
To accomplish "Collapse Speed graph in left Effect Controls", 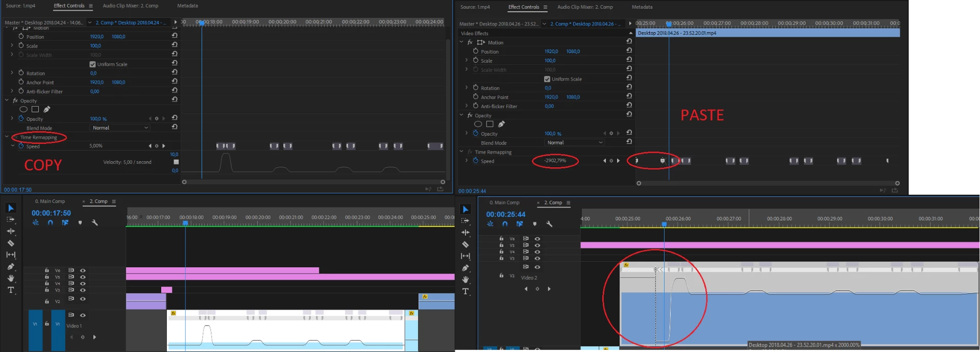I will point(13,146).
